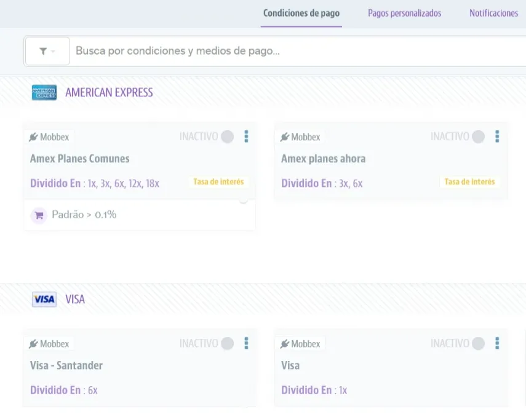Toggle Visa - Santander to active

pos(227,343)
